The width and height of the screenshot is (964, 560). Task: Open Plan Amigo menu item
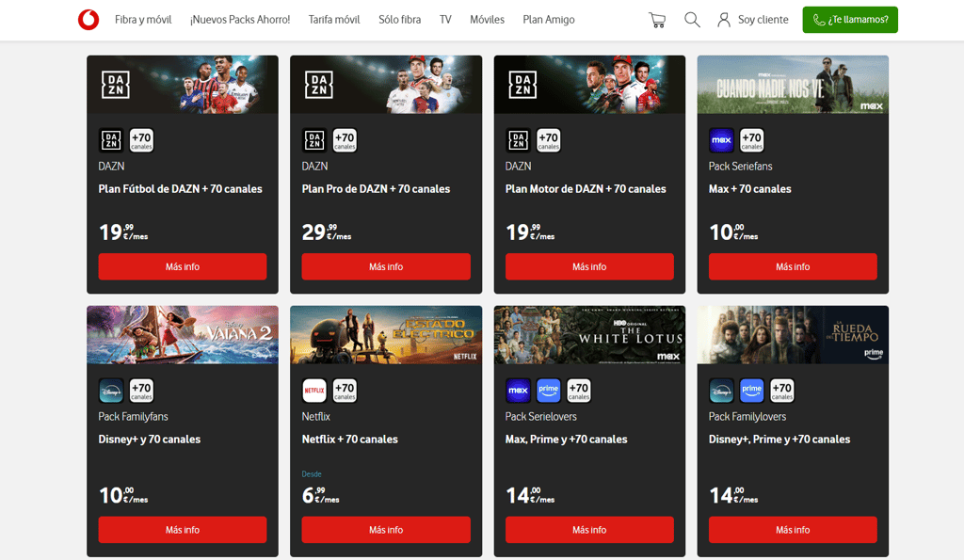(x=549, y=20)
